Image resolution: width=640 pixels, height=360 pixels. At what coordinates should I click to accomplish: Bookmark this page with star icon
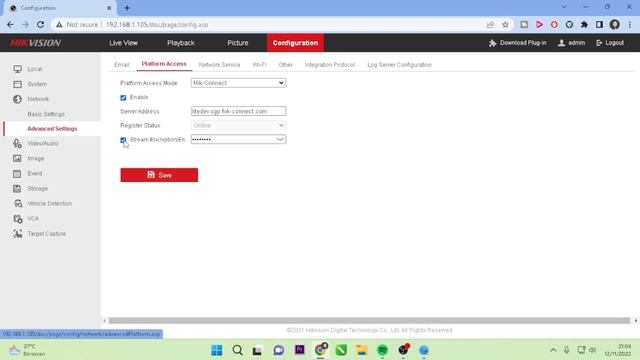click(505, 24)
